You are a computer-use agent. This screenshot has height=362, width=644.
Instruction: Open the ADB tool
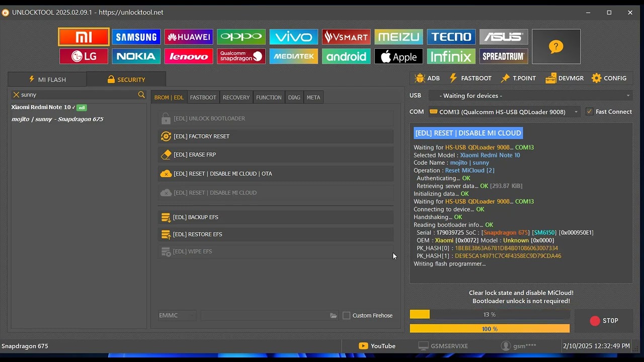(x=427, y=78)
